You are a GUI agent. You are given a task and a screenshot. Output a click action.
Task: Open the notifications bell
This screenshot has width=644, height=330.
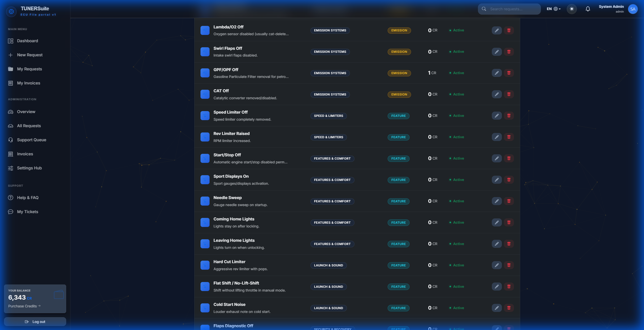(588, 9)
